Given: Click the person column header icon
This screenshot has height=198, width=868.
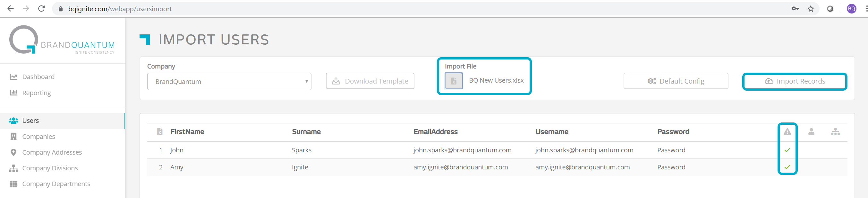Looking at the screenshot, I should [812, 132].
